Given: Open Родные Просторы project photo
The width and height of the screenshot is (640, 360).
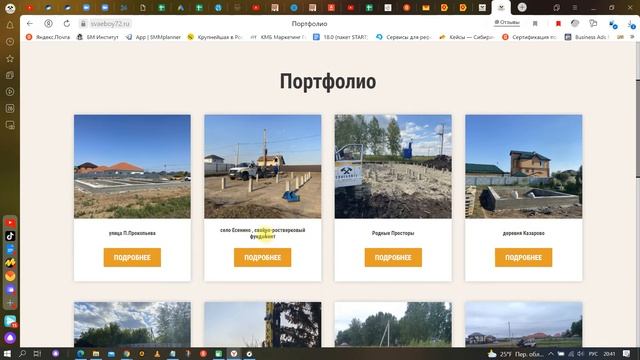Looking at the screenshot, I should click(x=393, y=167).
